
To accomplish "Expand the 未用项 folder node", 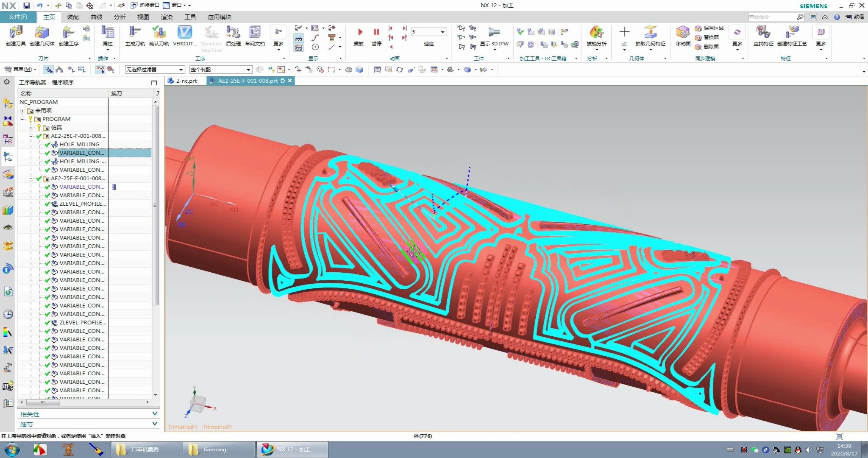I will (x=22, y=111).
